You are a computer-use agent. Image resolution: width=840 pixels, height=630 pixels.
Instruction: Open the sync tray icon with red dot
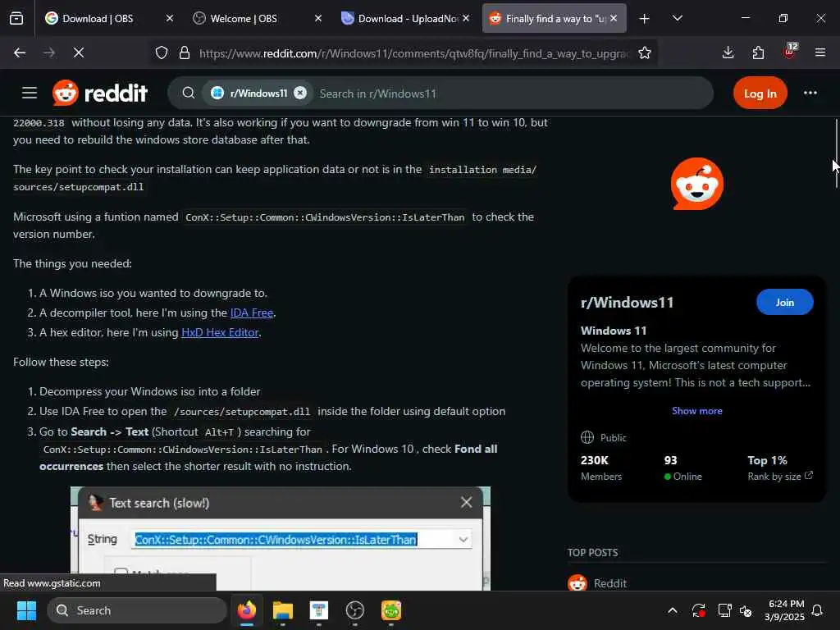699,610
